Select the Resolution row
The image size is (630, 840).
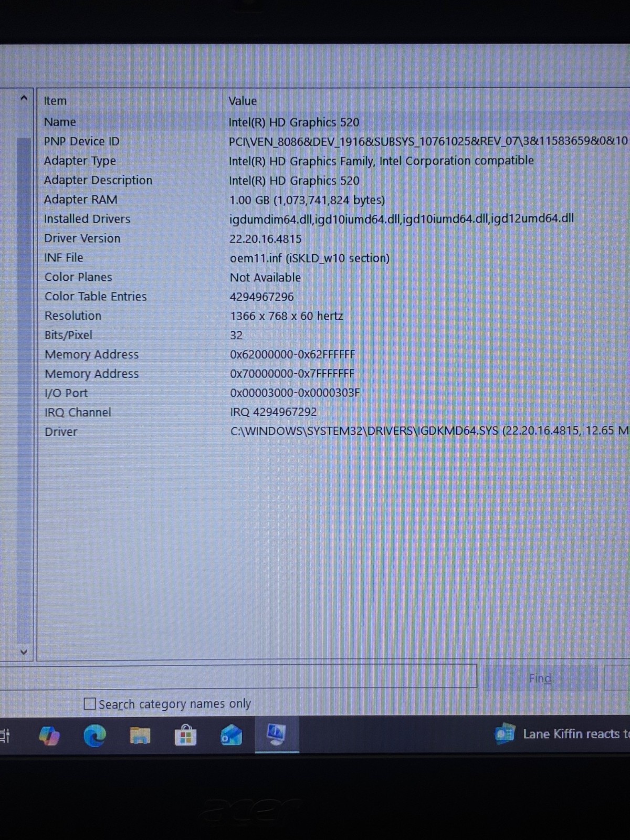[334, 316]
